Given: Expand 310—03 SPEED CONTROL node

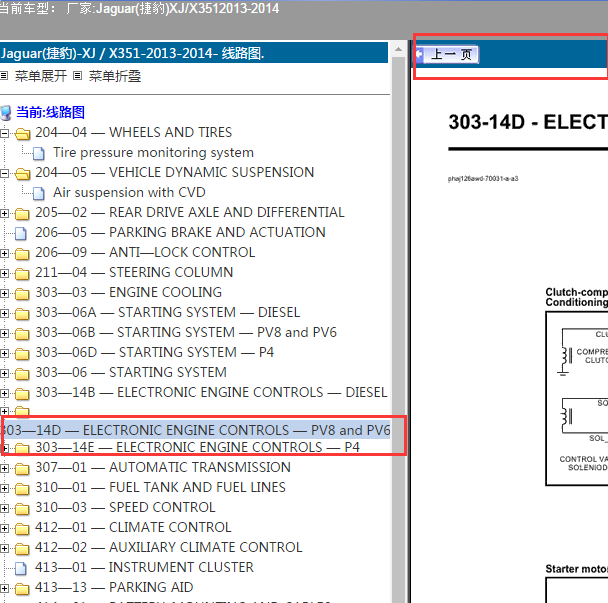Looking at the screenshot, I should click(4, 509).
